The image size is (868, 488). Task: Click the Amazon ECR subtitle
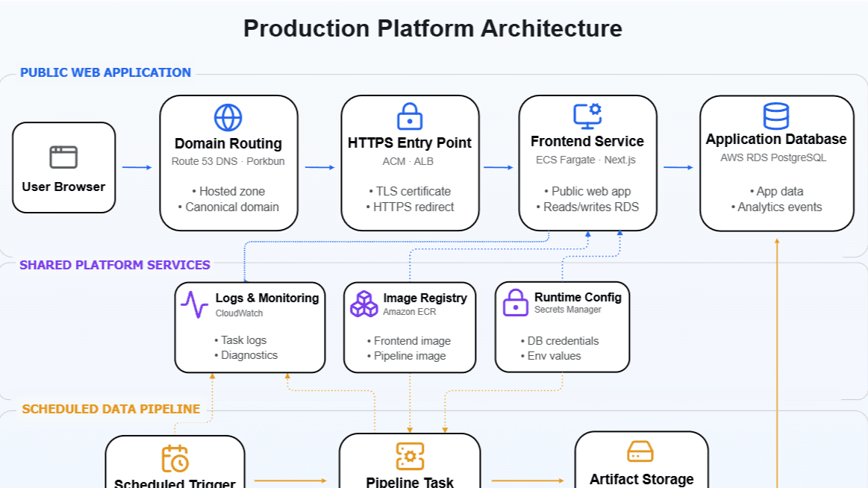click(x=410, y=312)
